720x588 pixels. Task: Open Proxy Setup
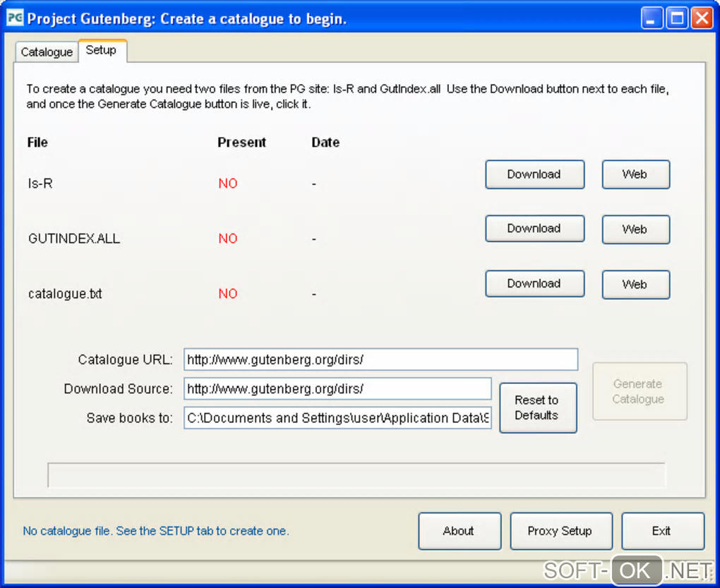(x=561, y=531)
